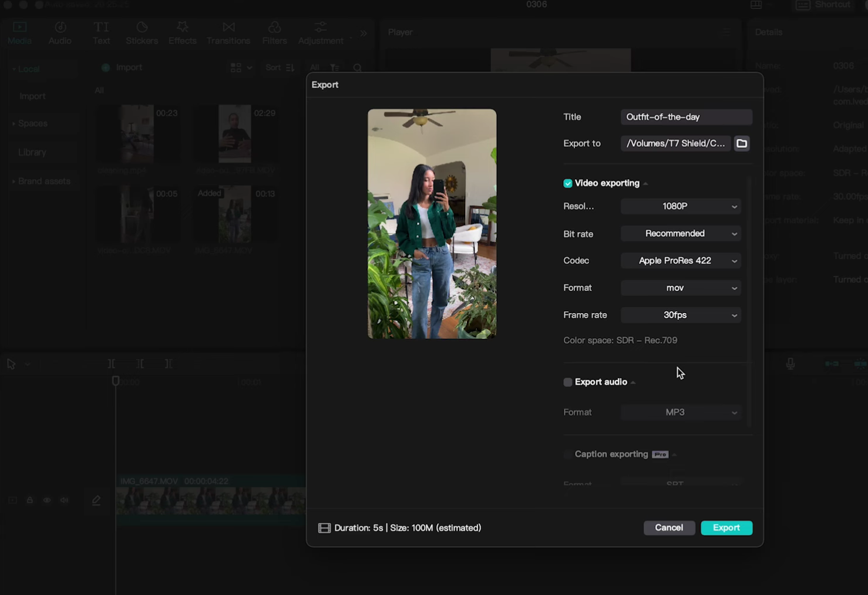868x595 pixels.
Task: Click the Export button
Action: [x=726, y=528]
